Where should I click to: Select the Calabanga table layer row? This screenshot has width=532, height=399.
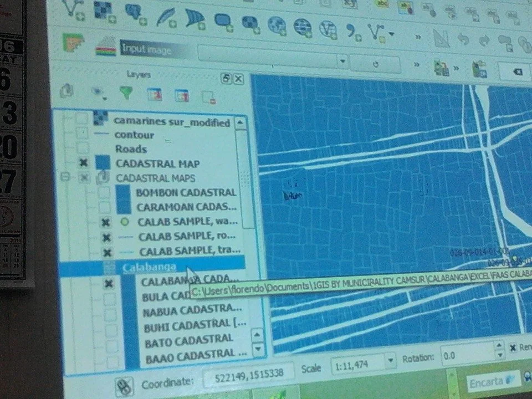click(x=152, y=266)
